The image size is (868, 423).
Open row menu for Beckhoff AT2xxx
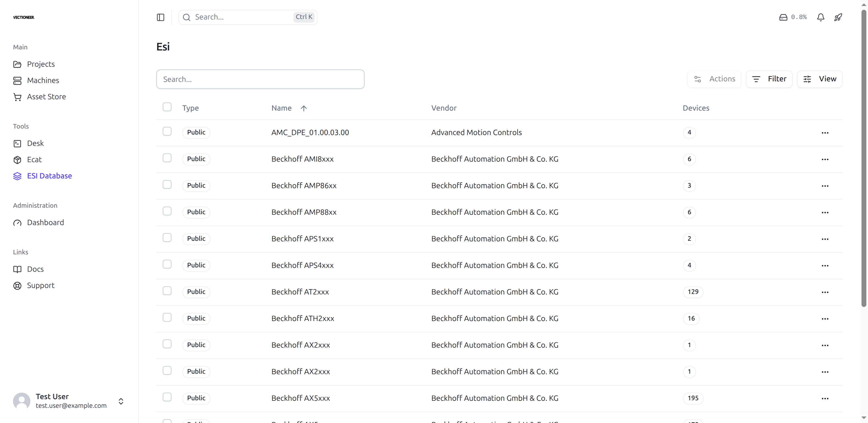tap(825, 292)
